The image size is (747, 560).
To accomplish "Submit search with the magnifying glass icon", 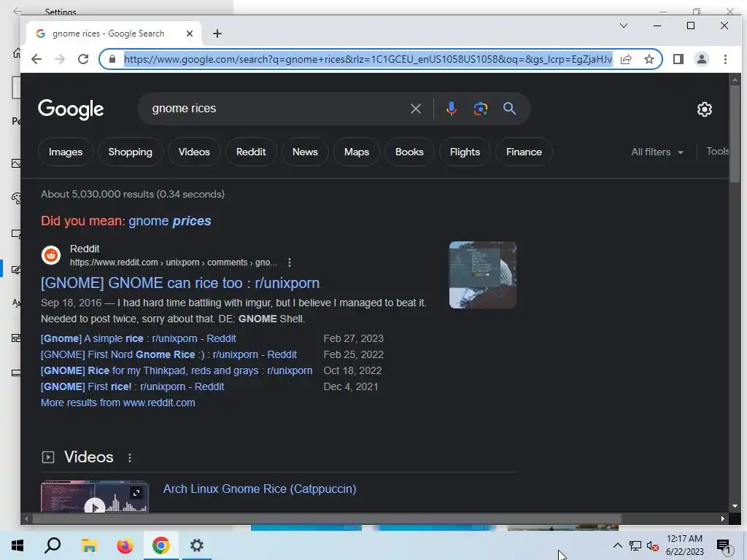I will point(509,109).
